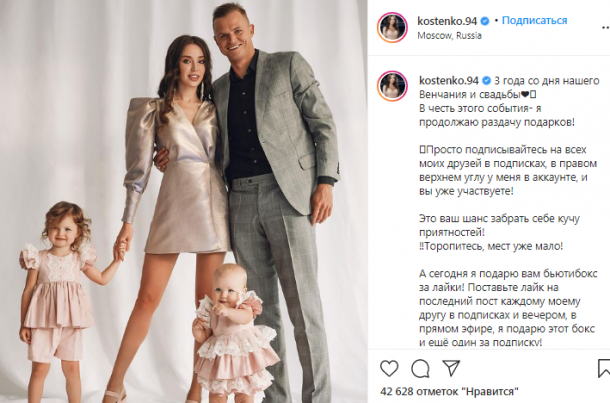Open caption profile avatar of kostenko.94
Viewport: 610px width, 403px height.
[x=392, y=86]
